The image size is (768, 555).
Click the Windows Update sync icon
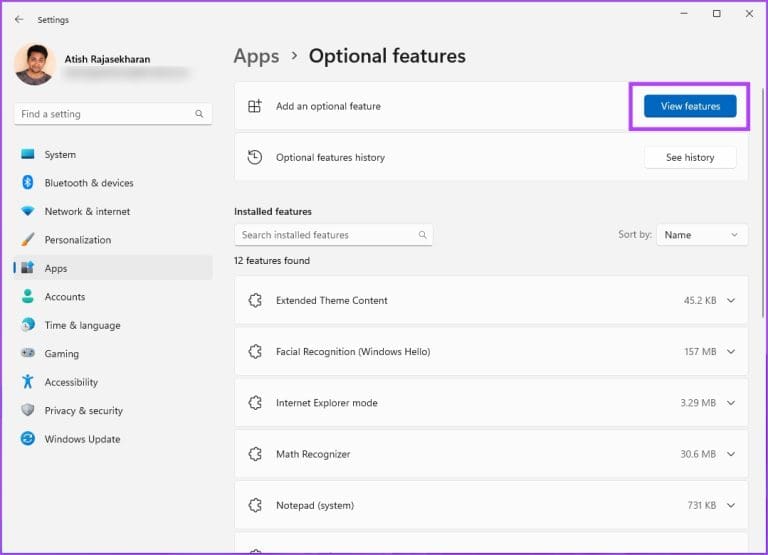coord(27,439)
